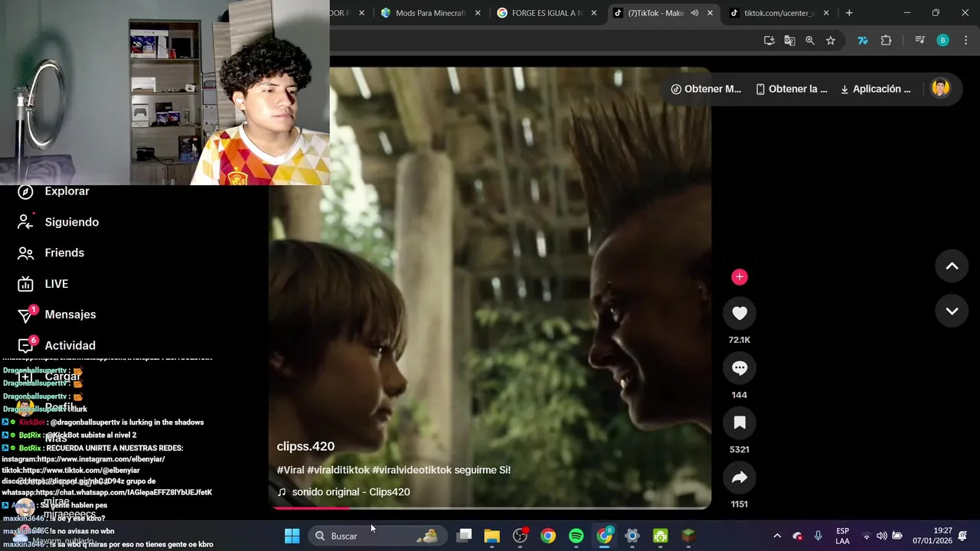Open the browser extensions puzzle icon
The image size is (980, 551).
point(887,41)
